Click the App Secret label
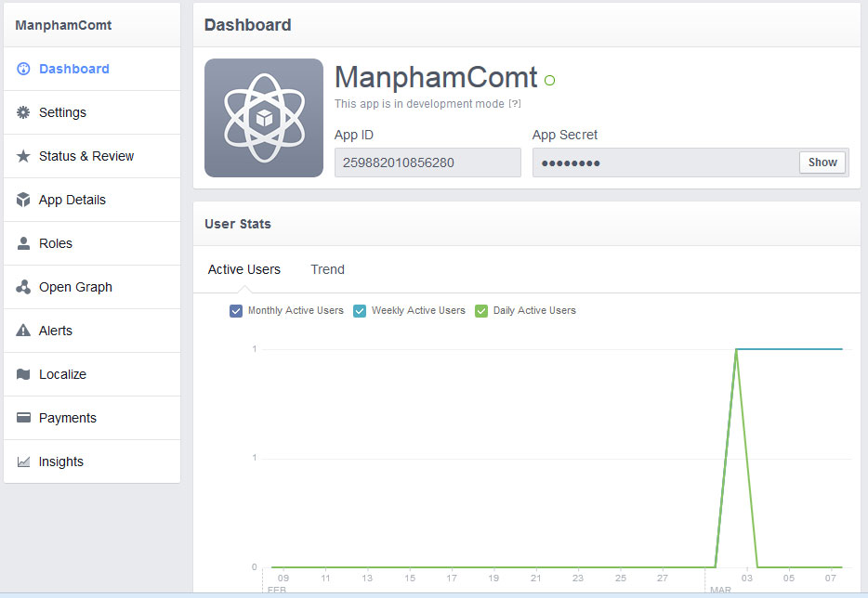The image size is (868, 598). 565,135
